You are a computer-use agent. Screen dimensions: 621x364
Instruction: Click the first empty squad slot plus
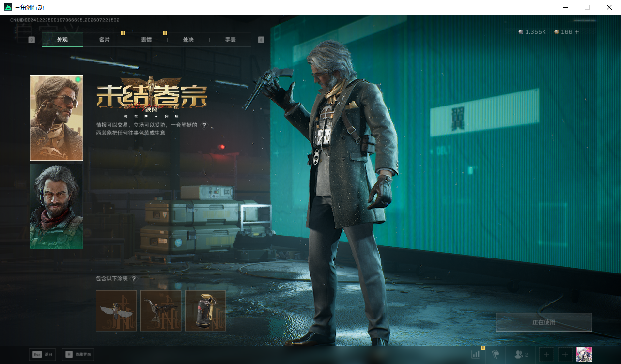coord(546,354)
